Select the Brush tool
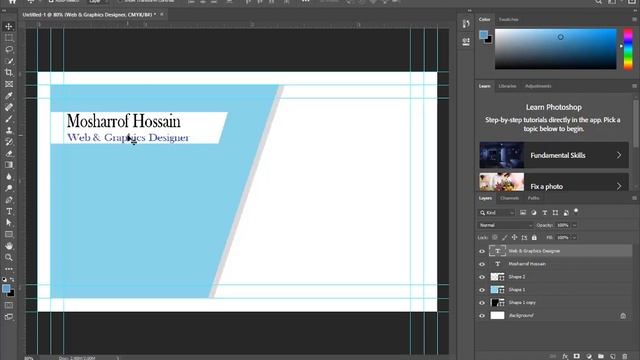The width and height of the screenshot is (640, 360). (x=9, y=119)
